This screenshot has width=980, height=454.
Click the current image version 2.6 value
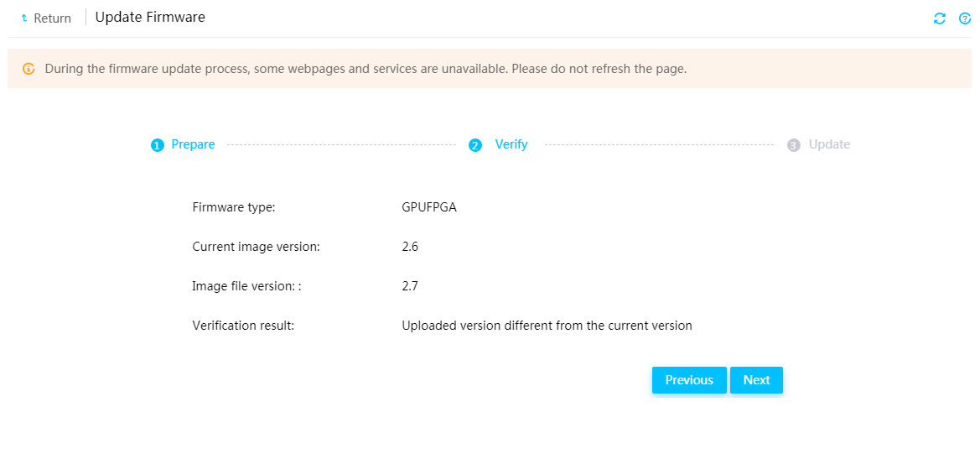(x=410, y=247)
